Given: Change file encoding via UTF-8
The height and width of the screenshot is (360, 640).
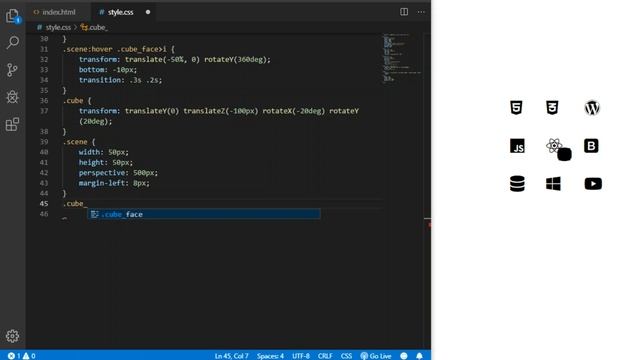Looking at the screenshot, I should pyautogui.click(x=301, y=356).
